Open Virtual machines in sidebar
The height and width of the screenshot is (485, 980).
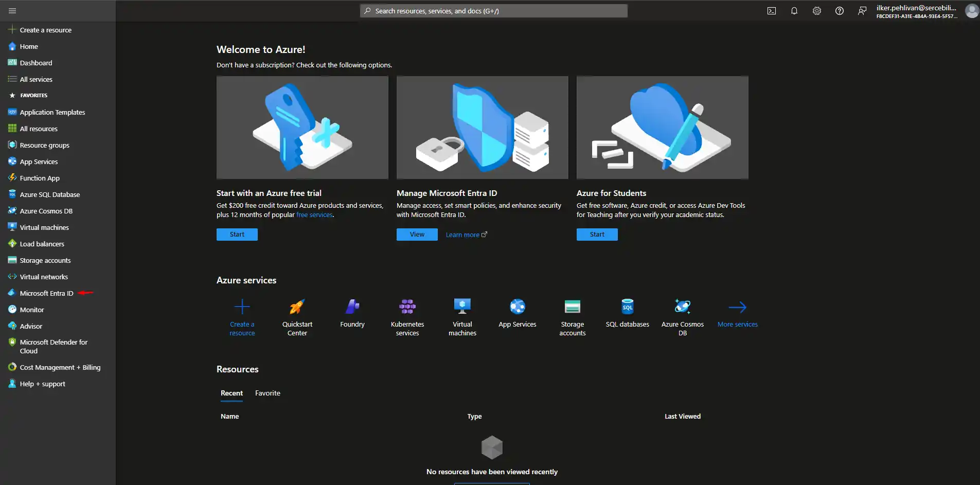pyautogui.click(x=44, y=227)
